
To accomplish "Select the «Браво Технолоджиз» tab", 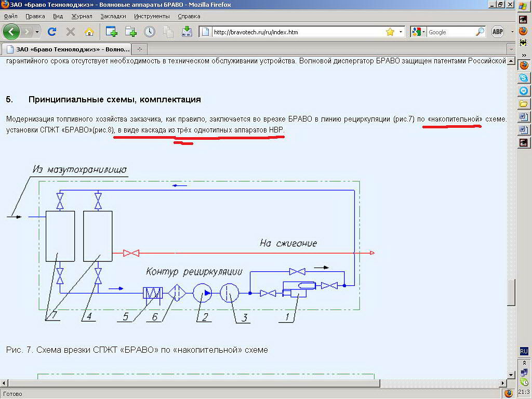I will pos(66,49).
